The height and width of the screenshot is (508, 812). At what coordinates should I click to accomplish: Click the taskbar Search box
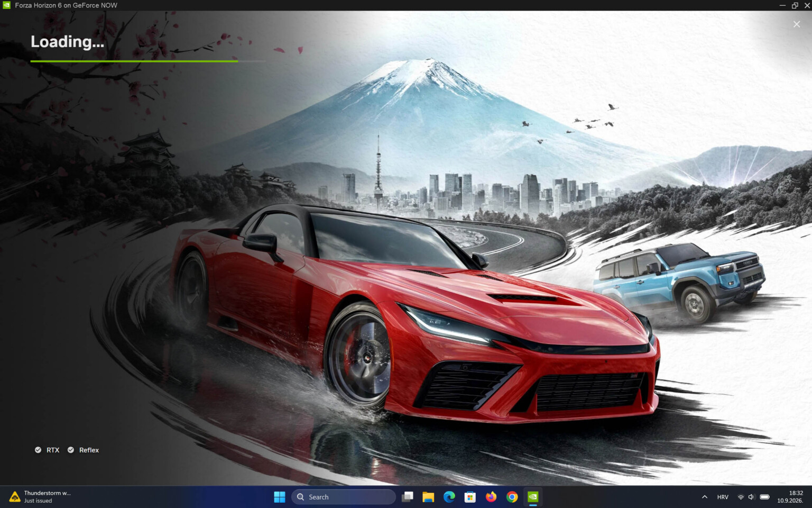coord(344,497)
